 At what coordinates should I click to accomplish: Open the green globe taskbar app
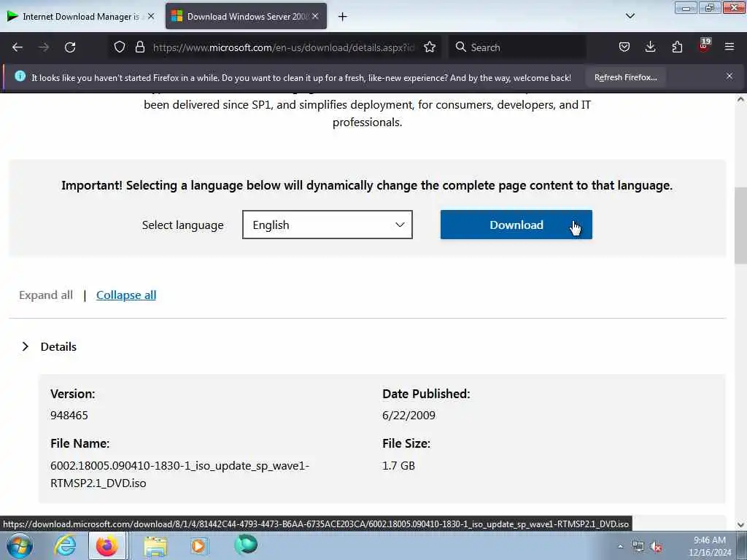[246, 545]
